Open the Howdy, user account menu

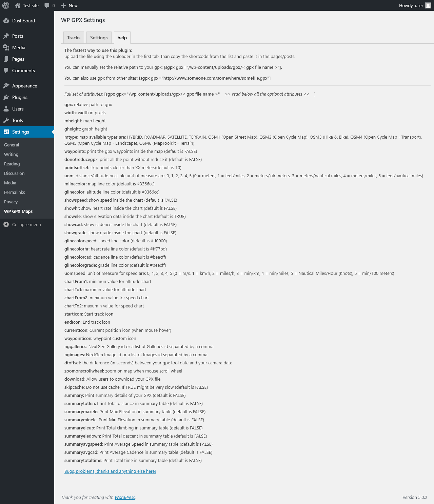coord(411,5)
